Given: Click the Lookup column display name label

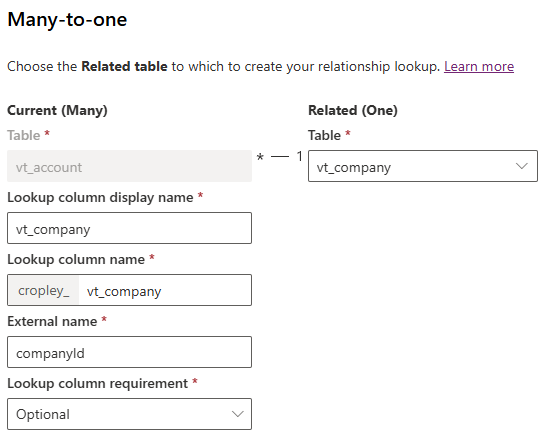Looking at the screenshot, I should (x=100, y=197).
